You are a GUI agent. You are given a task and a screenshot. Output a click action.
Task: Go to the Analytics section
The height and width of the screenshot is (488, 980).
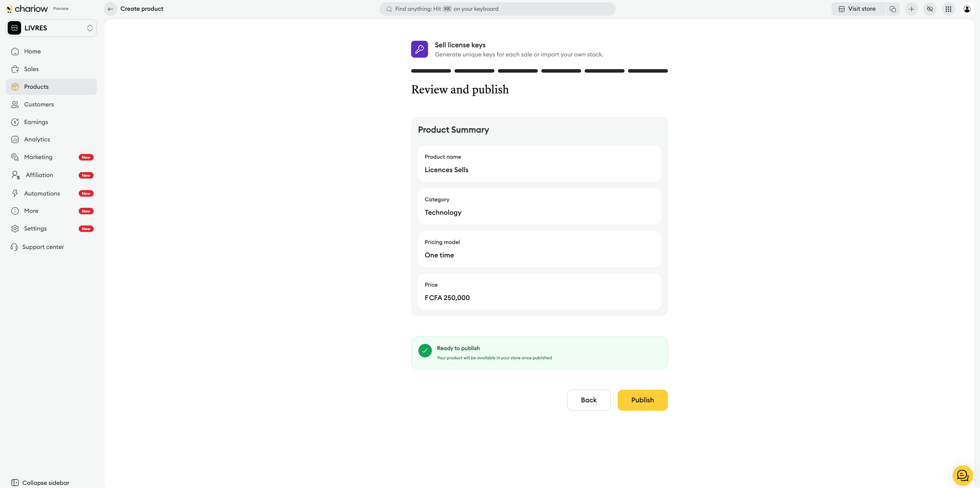[37, 139]
